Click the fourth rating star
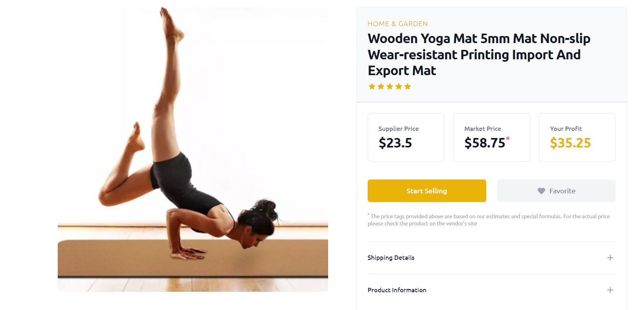644x310 pixels. pos(398,87)
